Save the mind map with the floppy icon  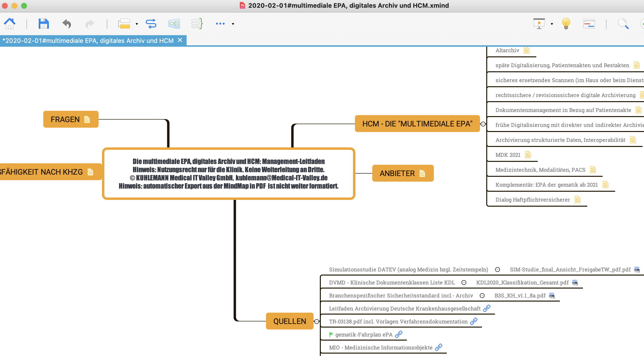pos(44,24)
